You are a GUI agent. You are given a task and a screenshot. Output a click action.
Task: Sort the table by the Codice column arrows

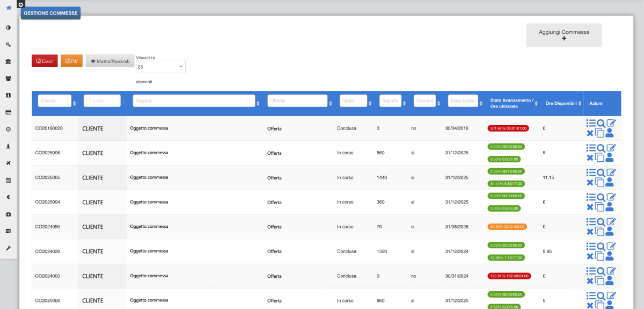(x=75, y=103)
